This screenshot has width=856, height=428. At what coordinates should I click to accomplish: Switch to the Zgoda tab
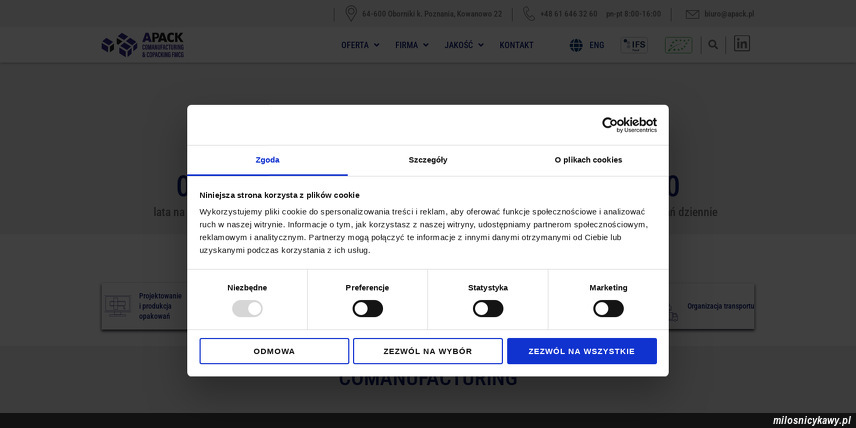(268, 160)
